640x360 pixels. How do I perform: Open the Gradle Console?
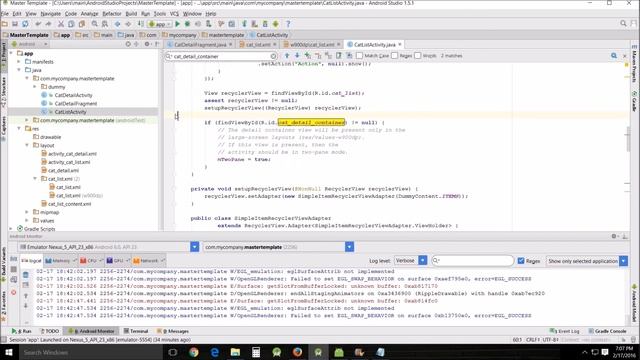[607, 331]
